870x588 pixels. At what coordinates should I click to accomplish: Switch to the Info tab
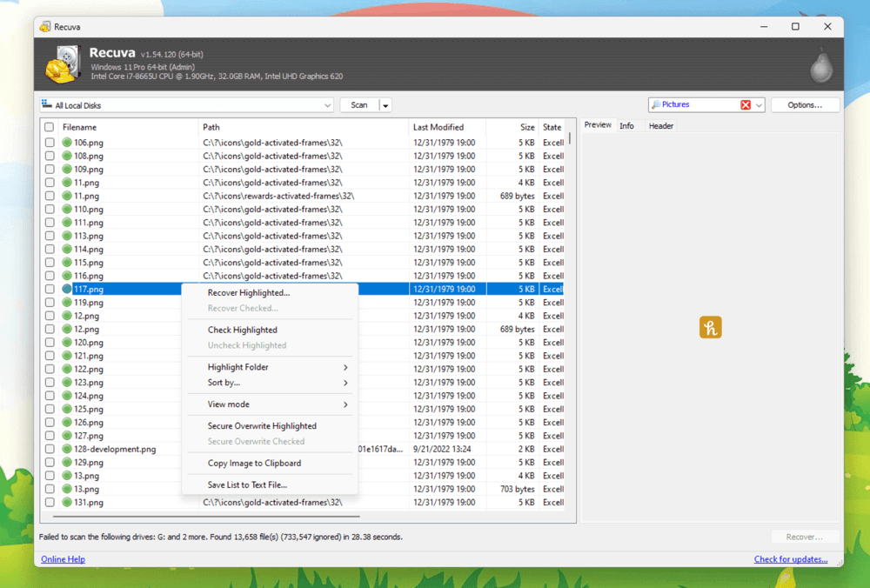click(627, 124)
